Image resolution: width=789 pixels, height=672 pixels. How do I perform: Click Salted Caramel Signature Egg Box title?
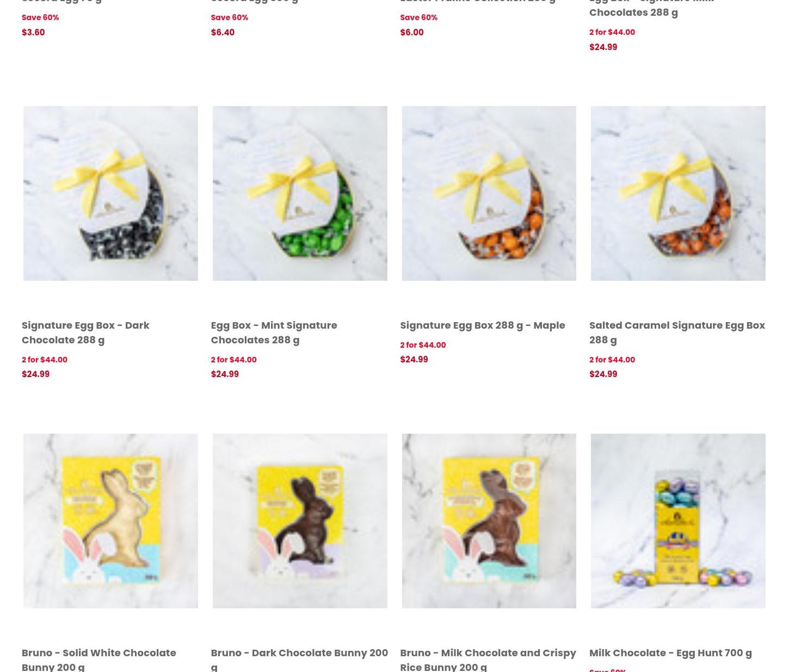[x=677, y=332]
